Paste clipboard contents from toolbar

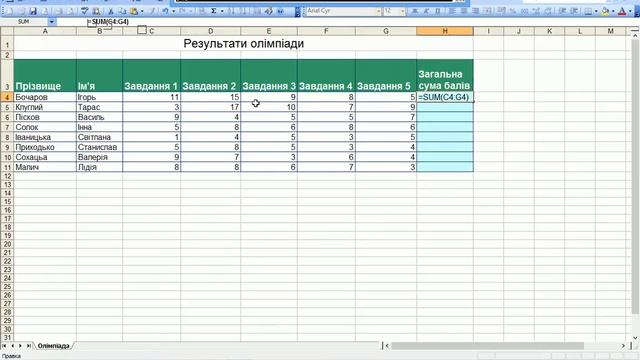134,11
